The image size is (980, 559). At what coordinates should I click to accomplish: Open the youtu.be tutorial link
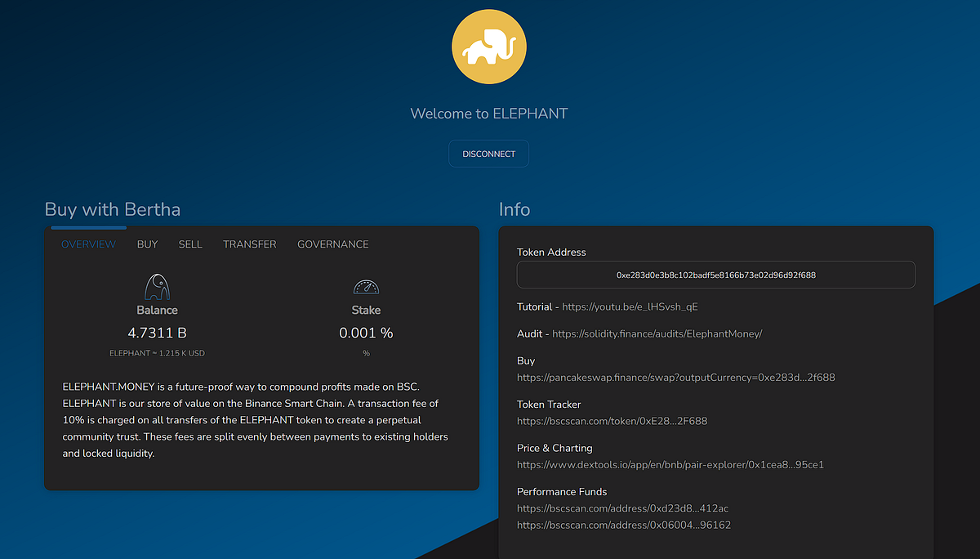630,306
